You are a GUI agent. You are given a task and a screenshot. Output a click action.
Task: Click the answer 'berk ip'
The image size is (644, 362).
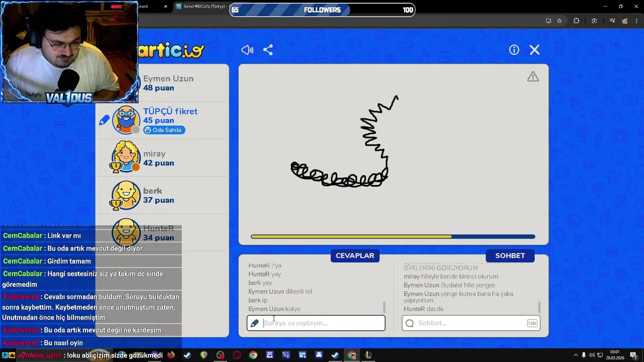click(x=258, y=300)
